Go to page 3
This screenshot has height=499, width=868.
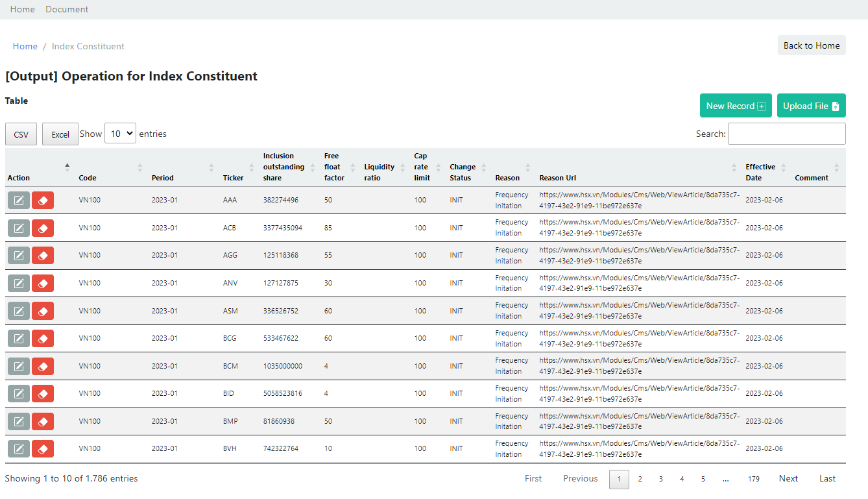[661, 479]
